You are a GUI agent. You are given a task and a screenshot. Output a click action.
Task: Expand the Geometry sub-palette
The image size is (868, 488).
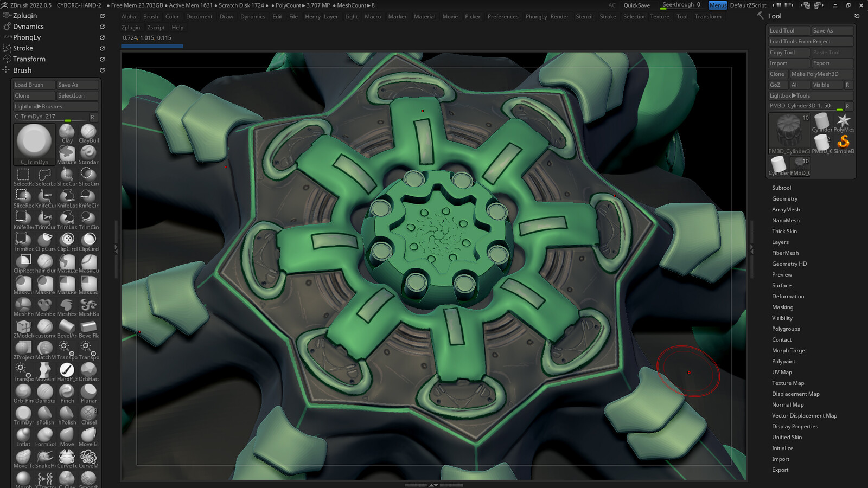click(x=784, y=198)
